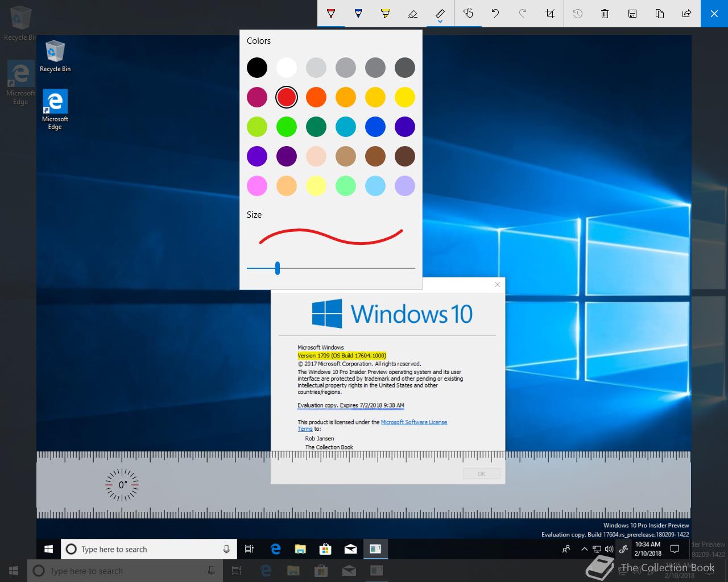Viewport: 728px width, 582px height.
Task: Open dimmed Task View on real taskbar
Action: coord(237,571)
